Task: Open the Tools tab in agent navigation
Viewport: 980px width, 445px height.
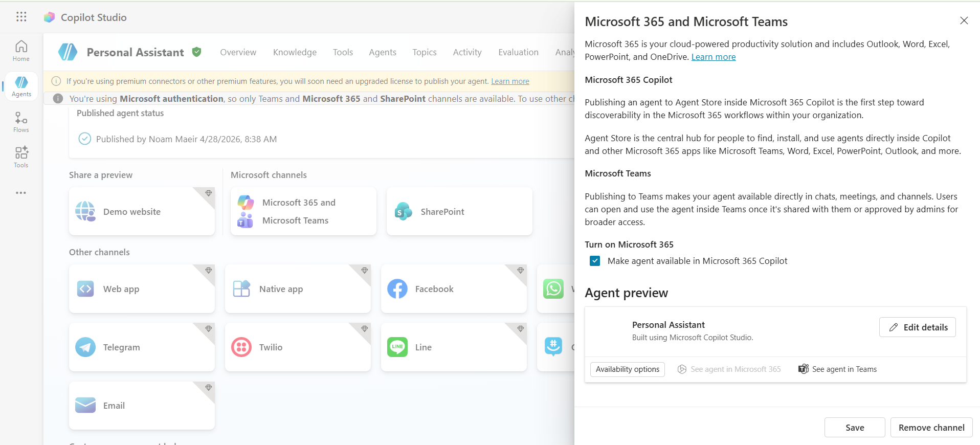Action: tap(343, 52)
